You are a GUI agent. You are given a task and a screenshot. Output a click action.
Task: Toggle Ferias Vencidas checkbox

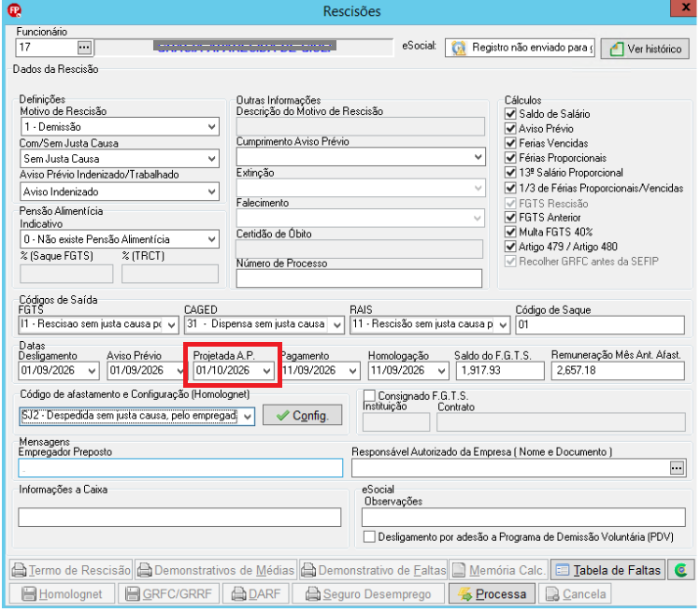click(510, 143)
